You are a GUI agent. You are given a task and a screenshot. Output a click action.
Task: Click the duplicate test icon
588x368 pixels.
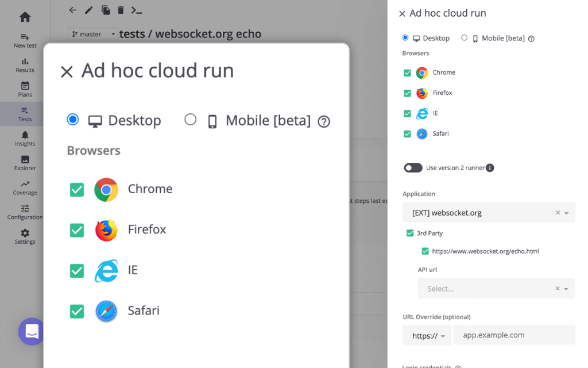point(106,10)
